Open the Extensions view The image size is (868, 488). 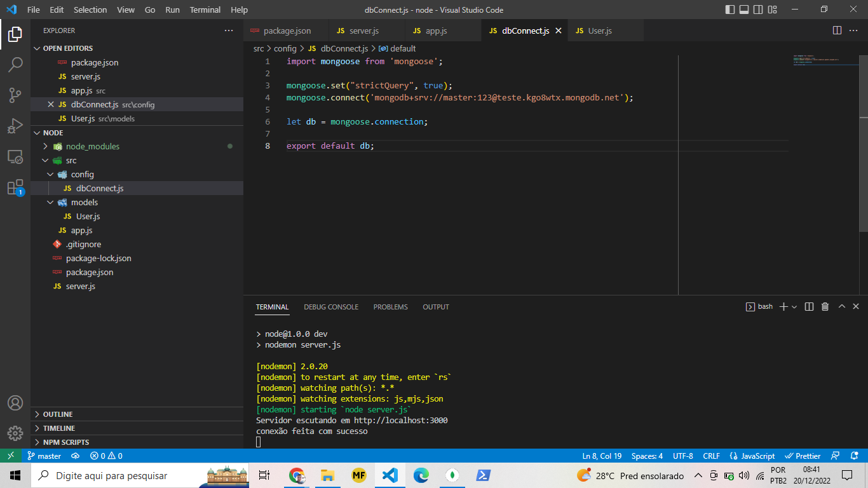15,187
